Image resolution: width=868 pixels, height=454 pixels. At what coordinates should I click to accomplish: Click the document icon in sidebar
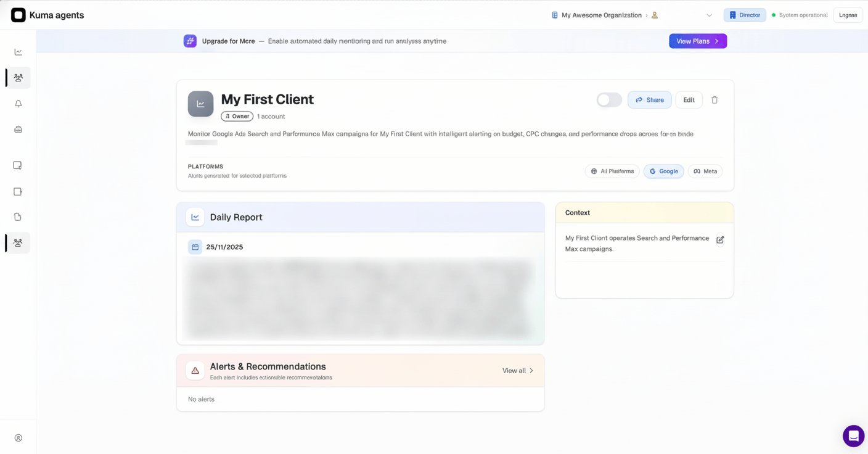(x=18, y=217)
